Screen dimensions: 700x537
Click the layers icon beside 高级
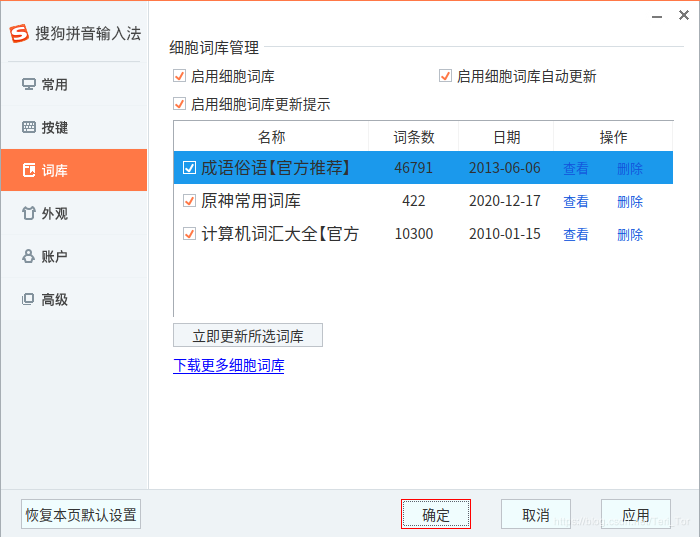[x=28, y=299]
